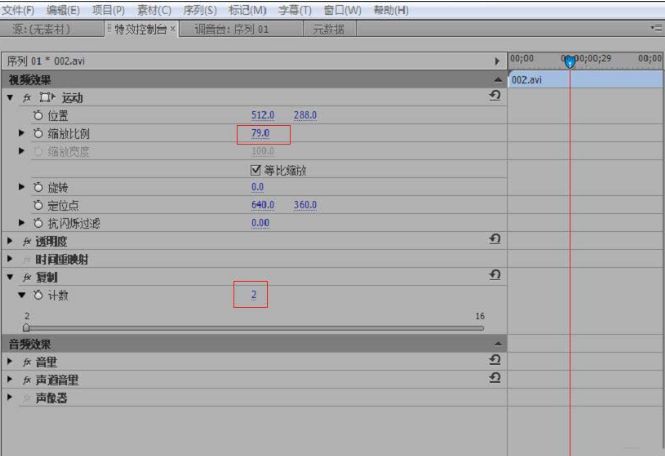Screen dimensions: 665x456
Task: Click the 计数 slider handle
Action: (26, 327)
